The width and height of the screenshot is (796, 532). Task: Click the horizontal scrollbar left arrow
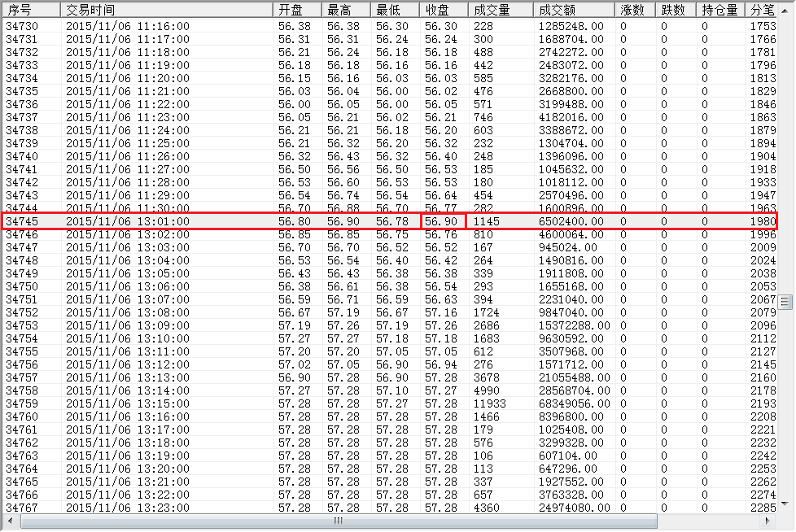(x=10, y=521)
